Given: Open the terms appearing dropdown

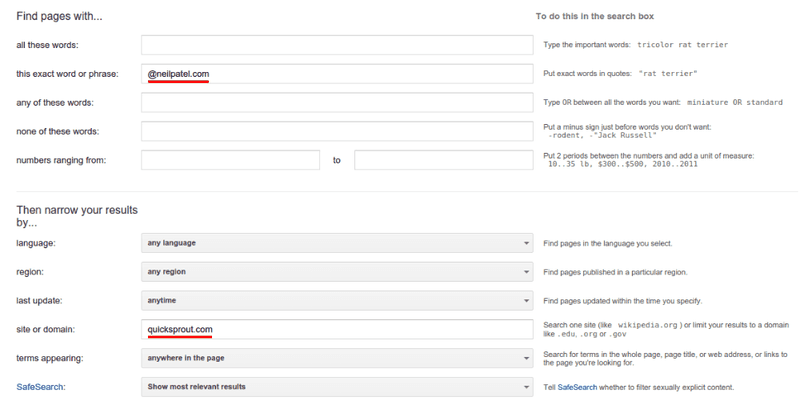Looking at the screenshot, I should pyautogui.click(x=337, y=358).
